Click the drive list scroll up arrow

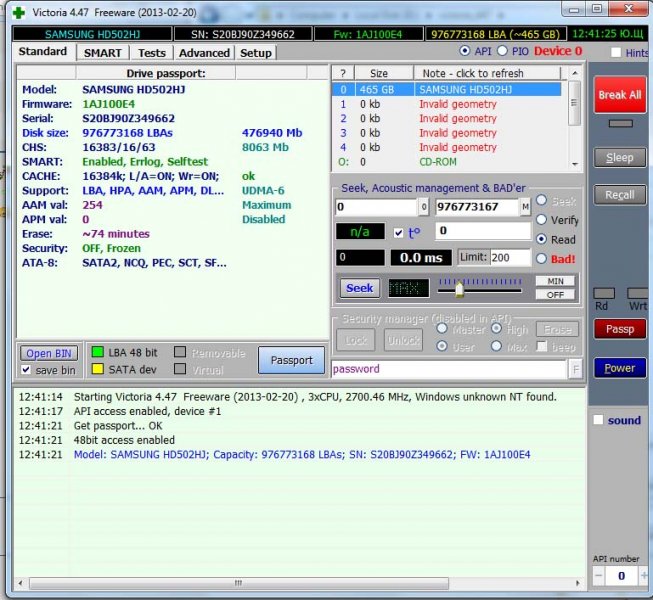tap(575, 73)
